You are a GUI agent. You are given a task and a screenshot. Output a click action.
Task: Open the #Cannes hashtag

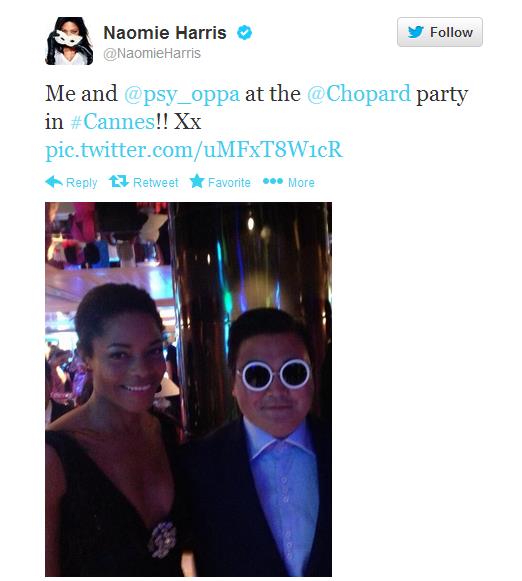coord(112,122)
